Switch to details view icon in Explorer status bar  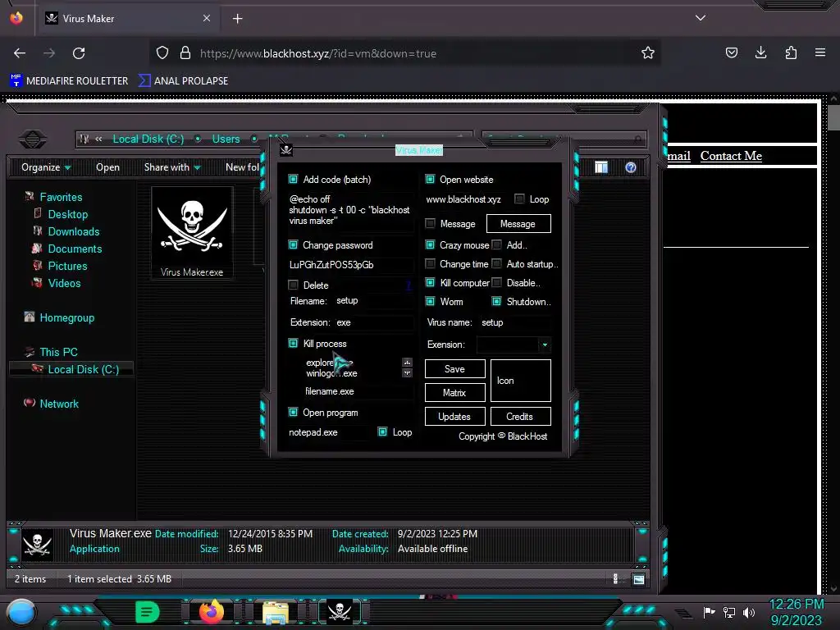[x=615, y=579]
